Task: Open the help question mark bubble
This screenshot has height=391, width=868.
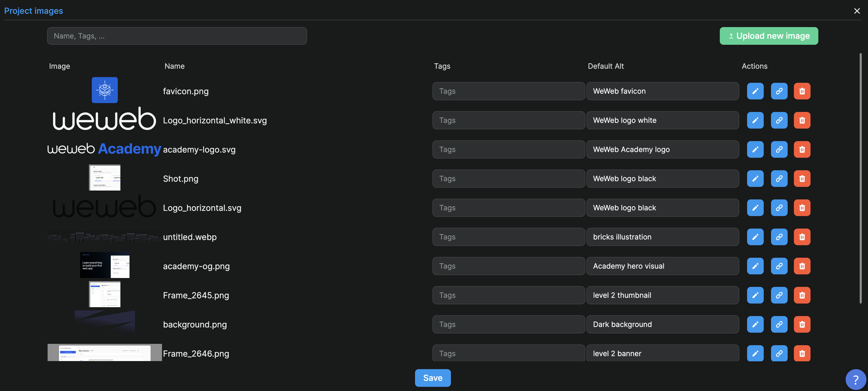Action: pos(855,380)
